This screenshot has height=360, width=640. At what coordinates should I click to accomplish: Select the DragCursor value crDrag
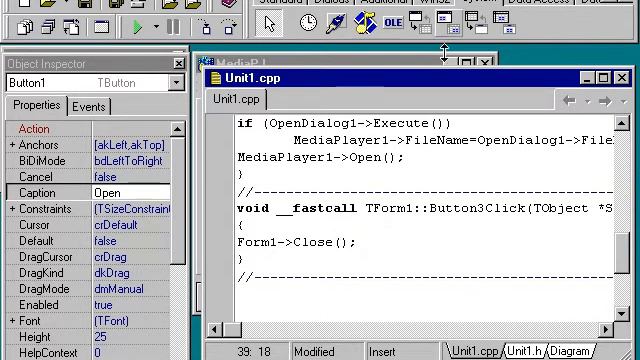[x=110, y=257]
